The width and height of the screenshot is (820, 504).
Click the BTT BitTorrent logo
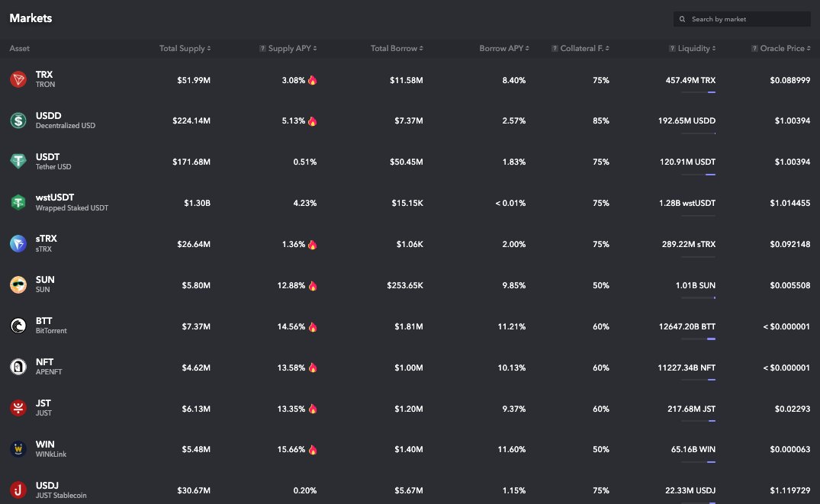(18, 326)
